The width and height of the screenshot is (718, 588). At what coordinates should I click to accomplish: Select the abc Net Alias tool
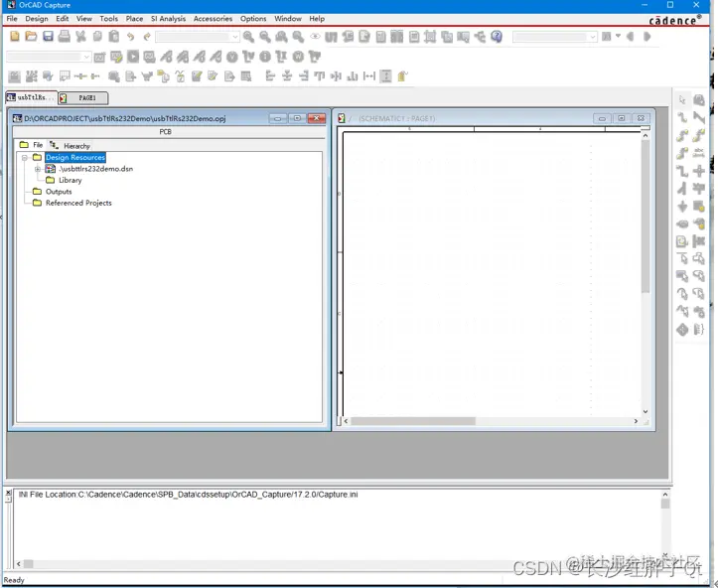[x=699, y=153]
